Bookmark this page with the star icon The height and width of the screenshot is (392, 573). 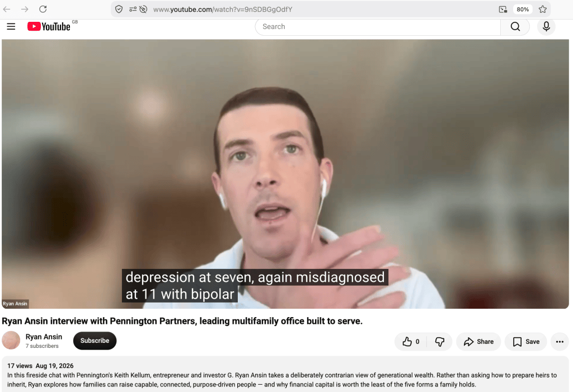point(543,9)
